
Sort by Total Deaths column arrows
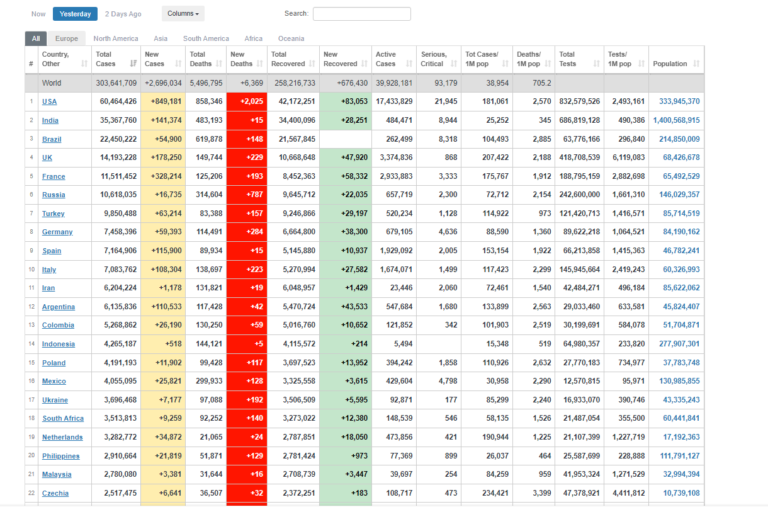(219, 64)
